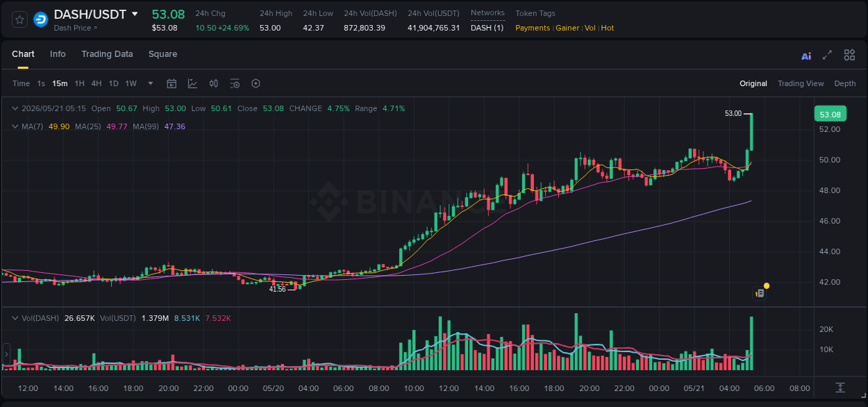Open the technical indicators line-chart icon
The image size is (868, 407).
click(192, 83)
